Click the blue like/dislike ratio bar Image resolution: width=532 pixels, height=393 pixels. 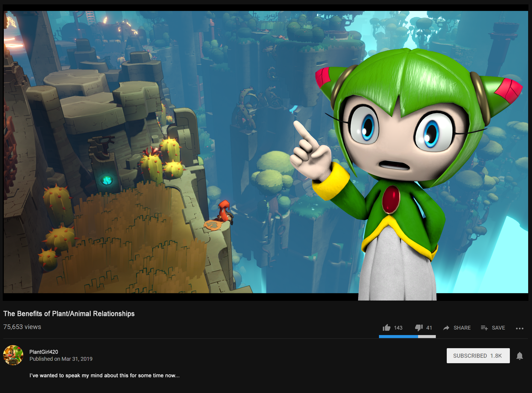coord(398,337)
